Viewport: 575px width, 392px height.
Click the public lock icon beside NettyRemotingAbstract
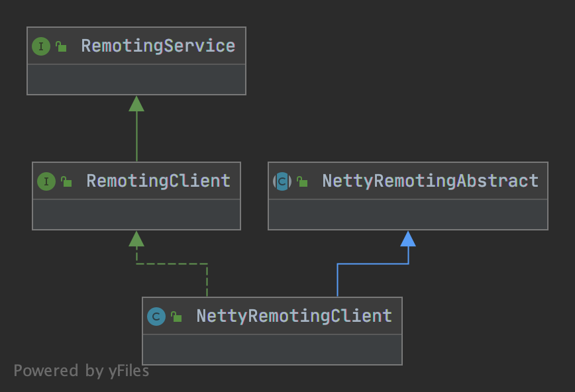coord(302,181)
